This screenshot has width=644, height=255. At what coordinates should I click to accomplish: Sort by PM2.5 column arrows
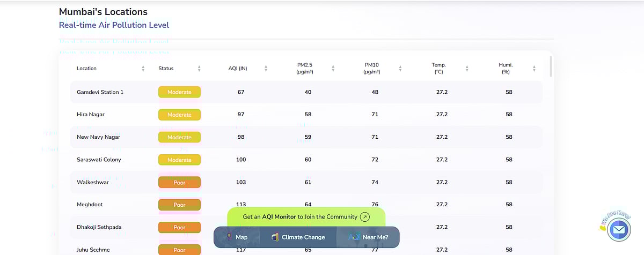pyautogui.click(x=333, y=69)
